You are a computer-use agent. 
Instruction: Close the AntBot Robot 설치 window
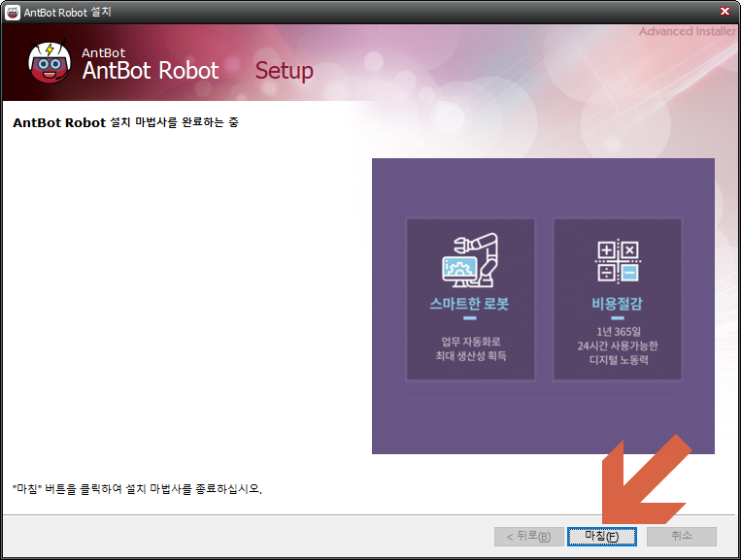[x=724, y=11]
